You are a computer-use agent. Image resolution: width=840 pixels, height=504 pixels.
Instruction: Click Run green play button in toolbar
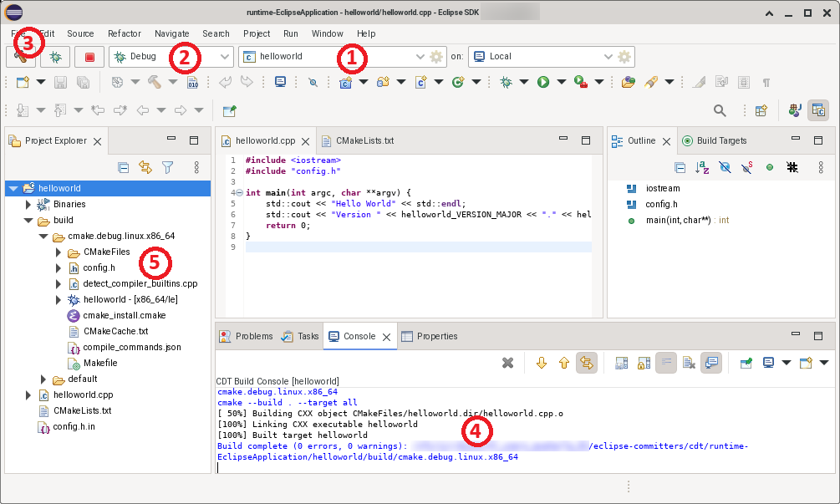(543, 82)
